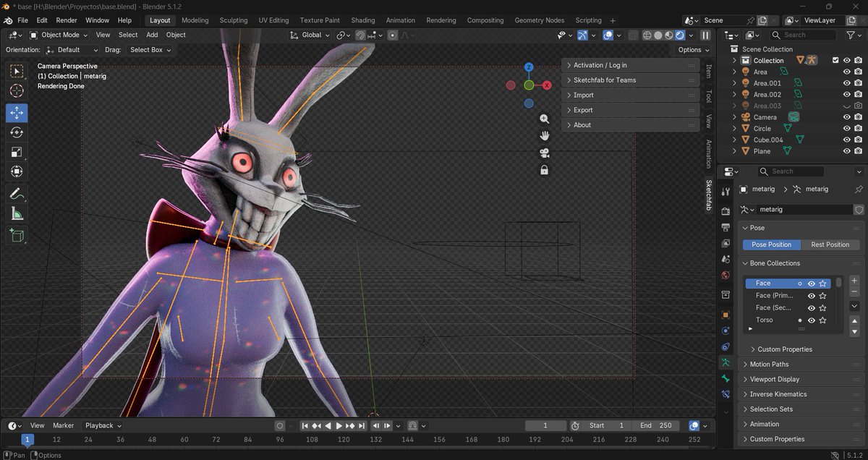Activate the Move tool
The image size is (868, 460).
click(x=17, y=114)
